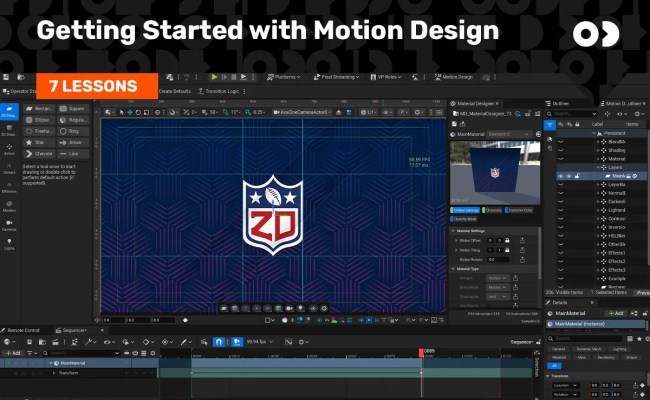Click the green Play button in the toolbar

(214, 77)
